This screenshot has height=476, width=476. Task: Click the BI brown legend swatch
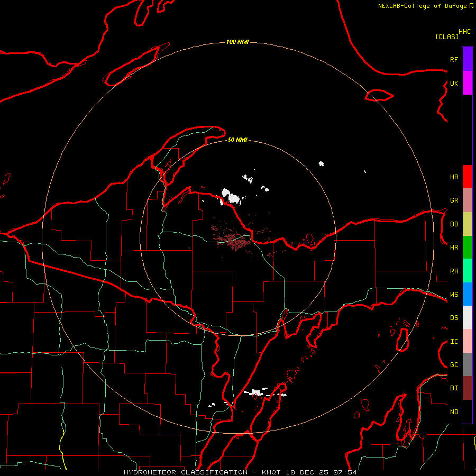click(467, 388)
